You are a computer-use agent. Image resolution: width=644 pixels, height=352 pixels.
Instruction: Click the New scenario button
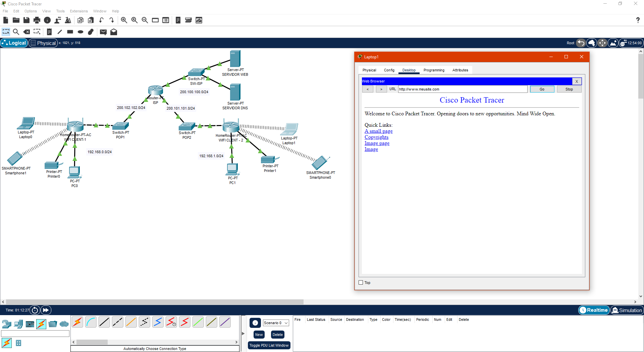click(x=259, y=335)
